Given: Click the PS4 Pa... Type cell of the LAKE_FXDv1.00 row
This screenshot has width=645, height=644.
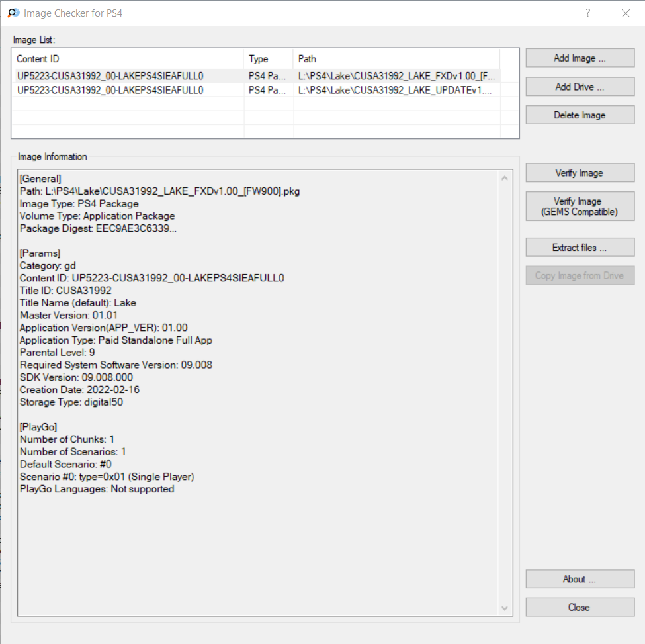Looking at the screenshot, I should pyautogui.click(x=269, y=76).
